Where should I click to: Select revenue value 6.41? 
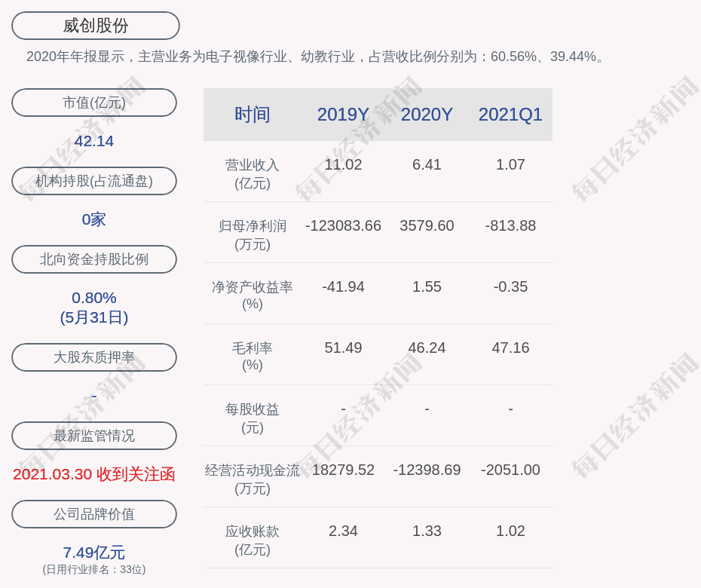[427, 164]
